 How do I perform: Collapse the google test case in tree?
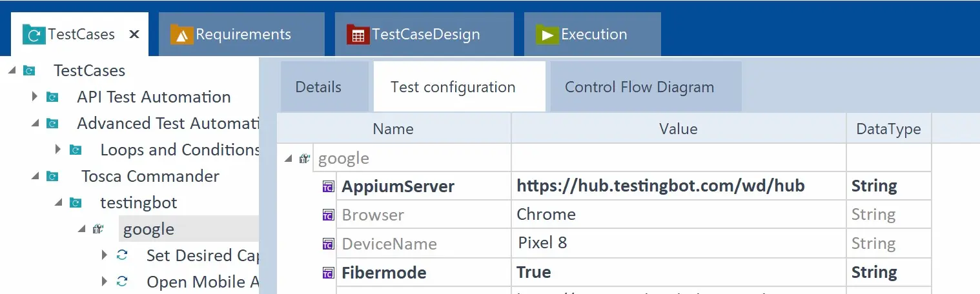point(81,229)
